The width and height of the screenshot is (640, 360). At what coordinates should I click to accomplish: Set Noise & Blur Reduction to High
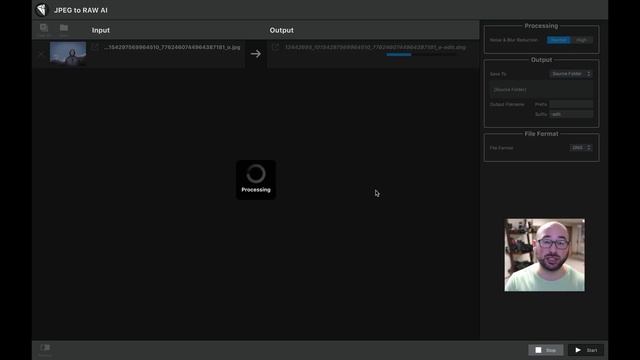click(582, 40)
